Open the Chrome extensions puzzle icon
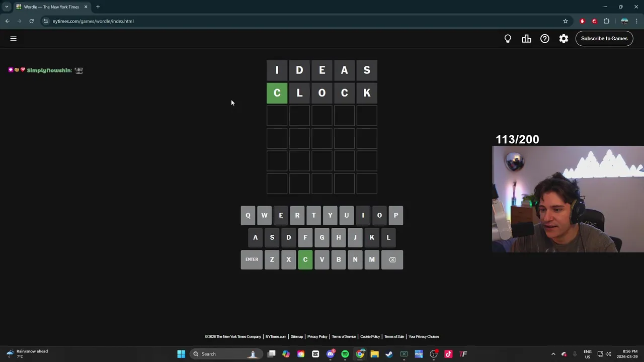The width and height of the screenshot is (644, 362). (606, 21)
